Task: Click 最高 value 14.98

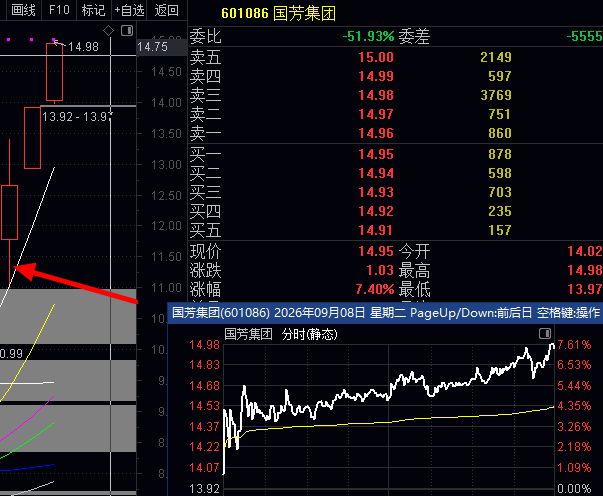Action: tap(585, 270)
